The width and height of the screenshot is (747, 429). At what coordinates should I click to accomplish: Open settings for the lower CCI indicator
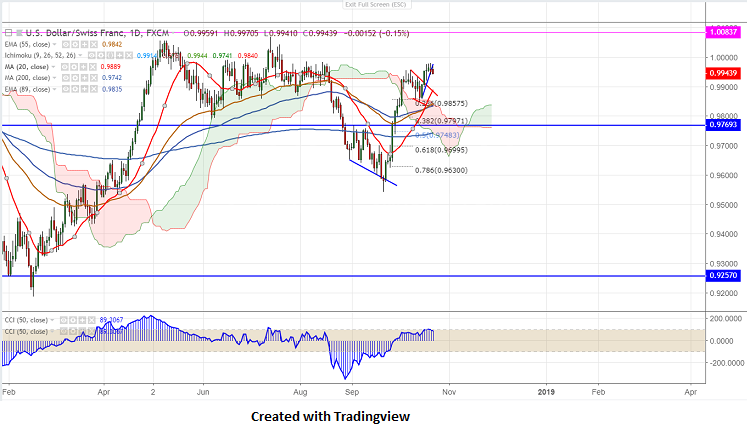point(73,331)
